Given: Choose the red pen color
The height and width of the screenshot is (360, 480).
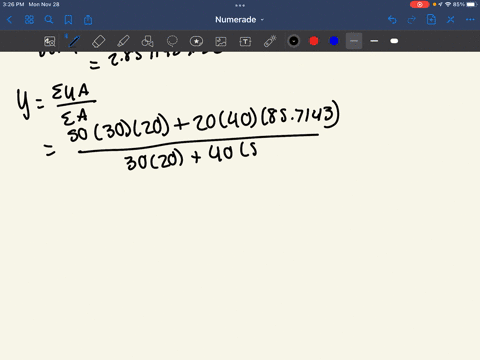Looking at the screenshot, I should point(314,41).
